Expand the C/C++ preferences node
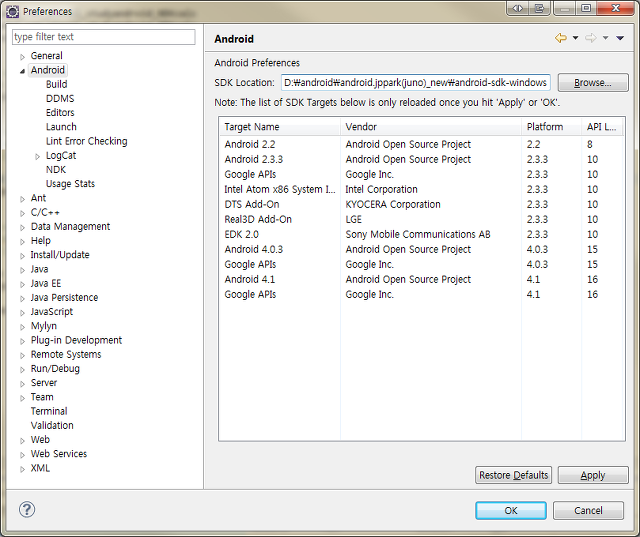640x537 pixels. coord(22,213)
